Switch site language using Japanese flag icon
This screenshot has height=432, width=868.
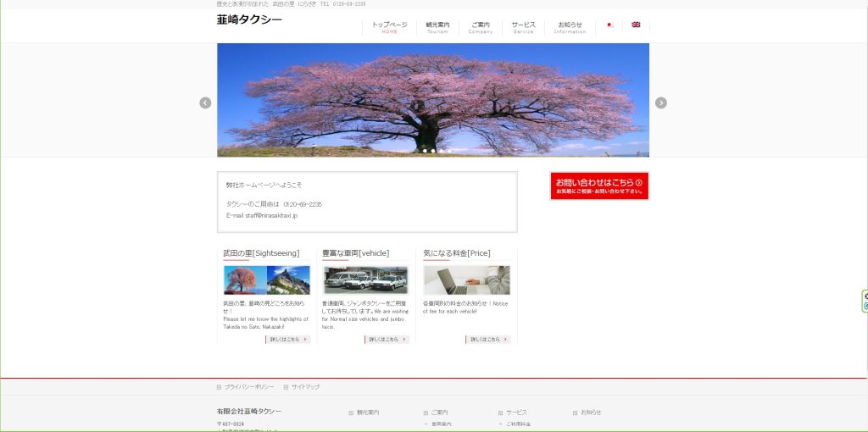tap(609, 25)
